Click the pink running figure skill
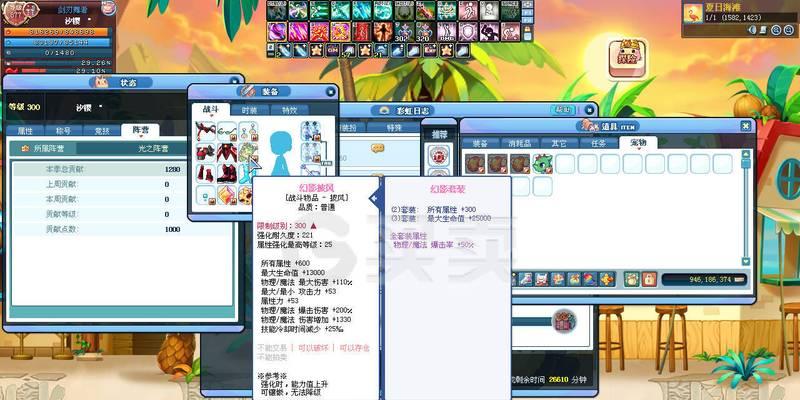 click(467, 10)
